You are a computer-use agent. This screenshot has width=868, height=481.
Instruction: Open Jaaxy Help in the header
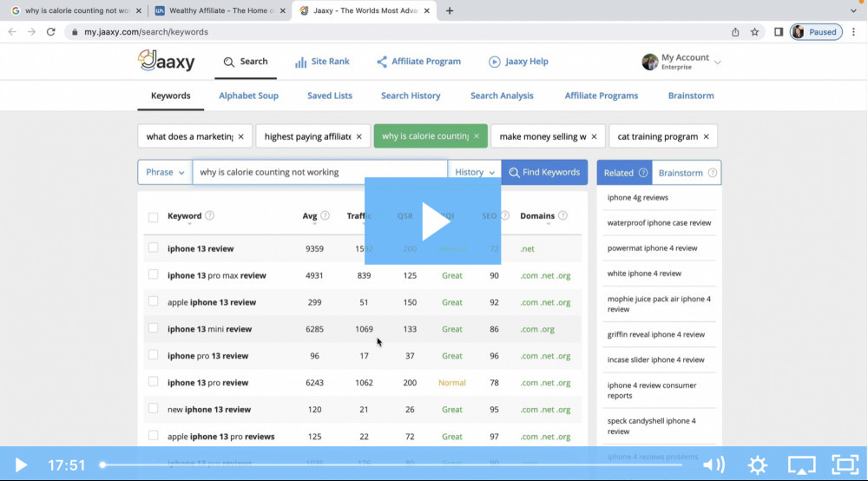coord(518,62)
